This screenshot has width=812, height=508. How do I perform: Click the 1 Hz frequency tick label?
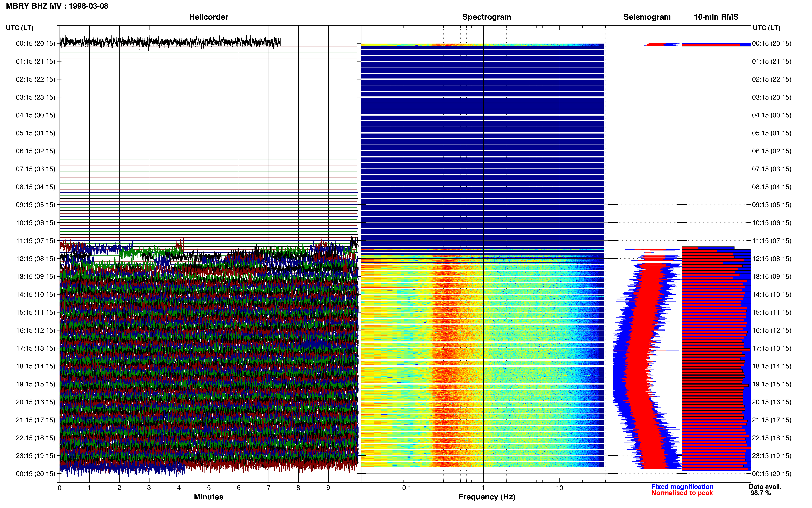point(483,487)
